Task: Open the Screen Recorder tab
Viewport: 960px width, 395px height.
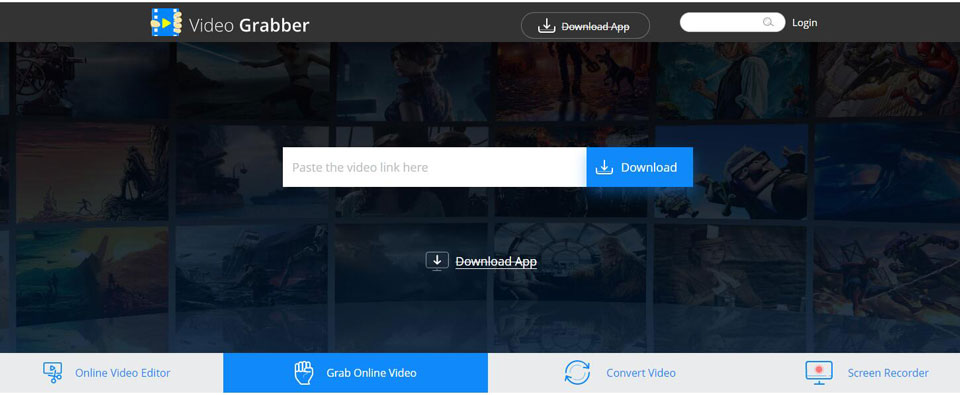Action: [856, 372]
